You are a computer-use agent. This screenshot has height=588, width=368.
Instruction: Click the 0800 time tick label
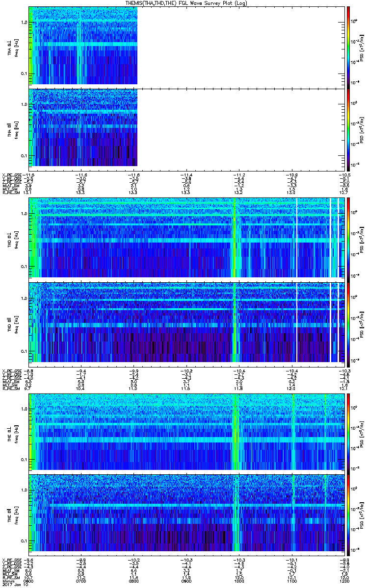(x=134, y=581)
